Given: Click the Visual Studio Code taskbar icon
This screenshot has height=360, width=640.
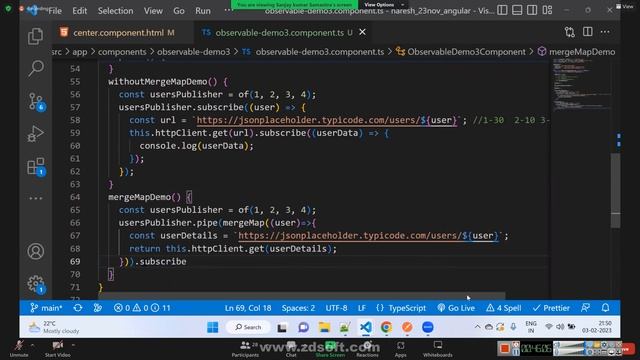Looking at the screenshot, I should (x=366, y=327).
